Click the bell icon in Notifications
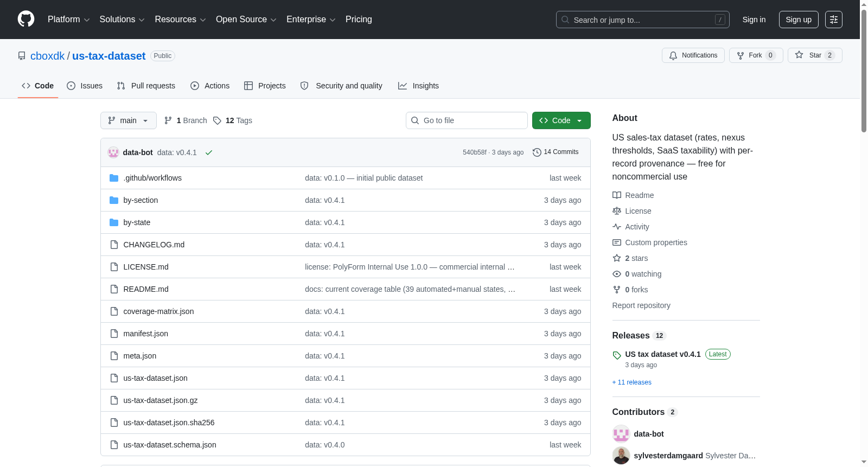The height and width of the screenshot is (467, 868). pyautogui.click(x=673, y=55)
